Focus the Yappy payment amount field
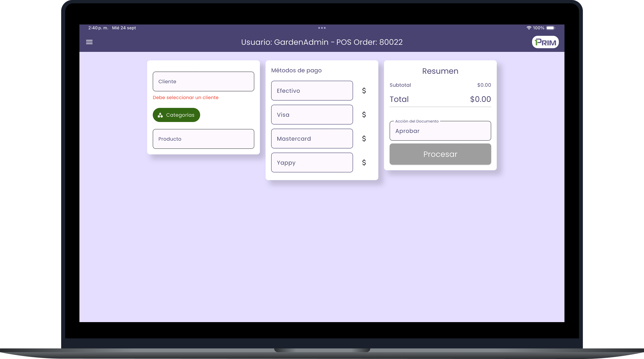644x359 pixels. (312, 162)
